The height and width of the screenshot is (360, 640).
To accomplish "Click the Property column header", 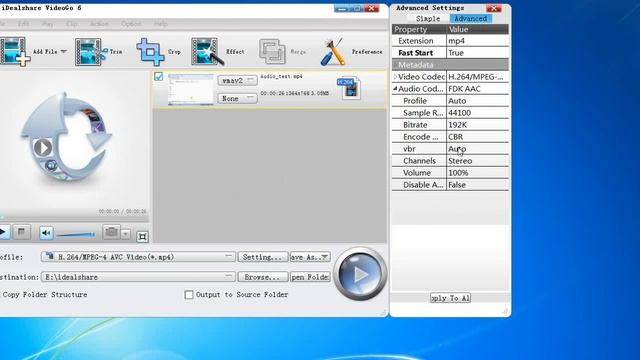I will (x=419, y=29).
